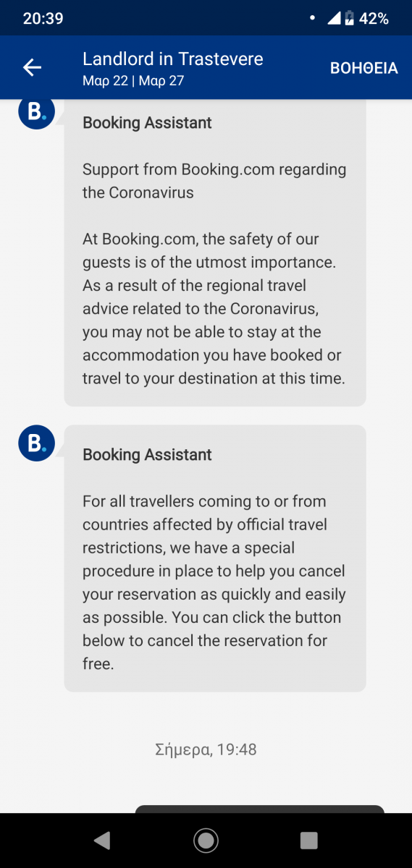Tap the battery icon in status bar
This screenshot has width=412, height=868.
[x=349, y=18]
